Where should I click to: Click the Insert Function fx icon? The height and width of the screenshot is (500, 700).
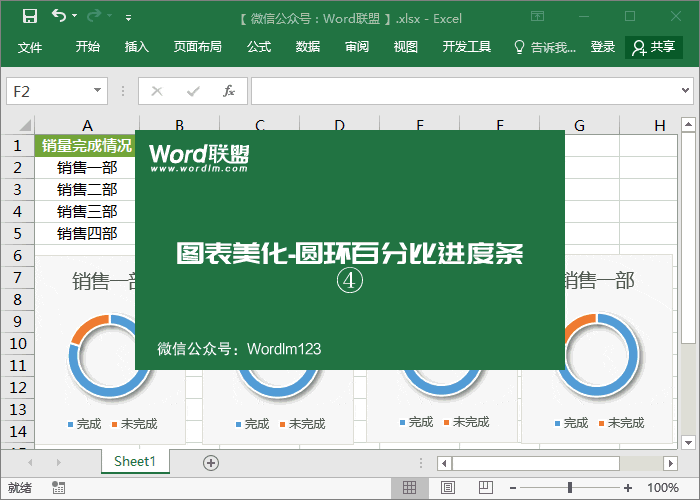click(228, 91)
